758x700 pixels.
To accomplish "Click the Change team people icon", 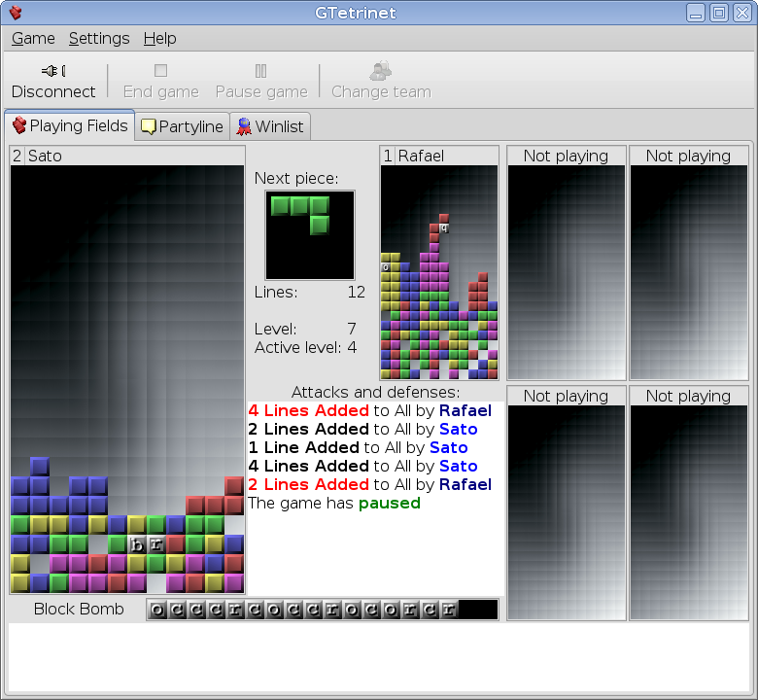I will 381,71.
